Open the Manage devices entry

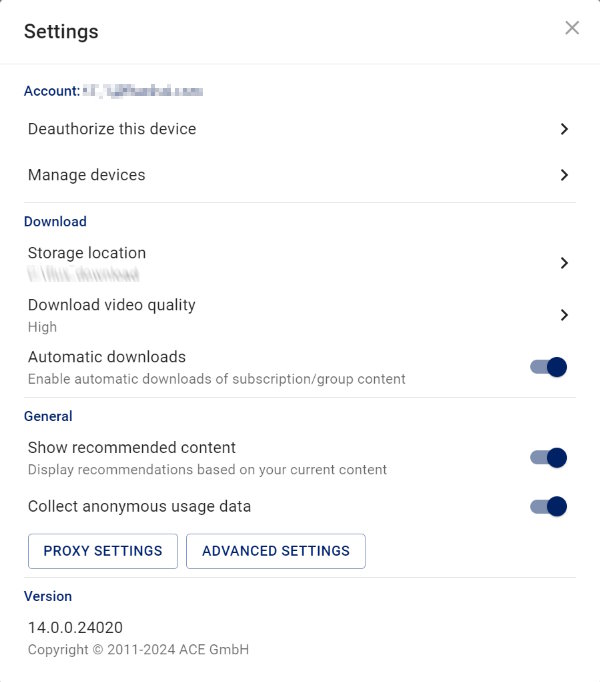pos(87,175)
